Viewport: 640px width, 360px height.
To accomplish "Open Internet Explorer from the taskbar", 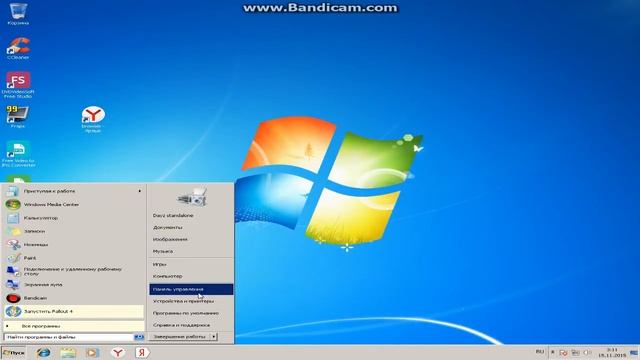I will click(43, 353).
